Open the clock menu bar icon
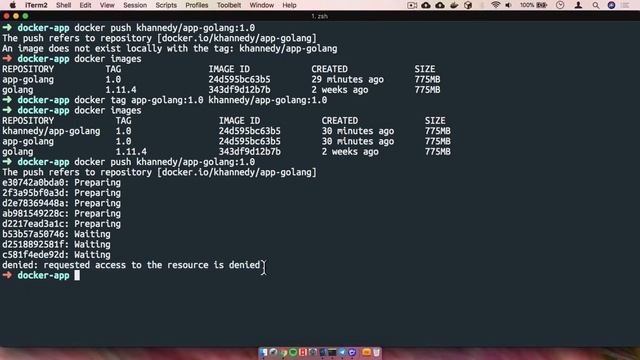 click(x=560, y=5)
